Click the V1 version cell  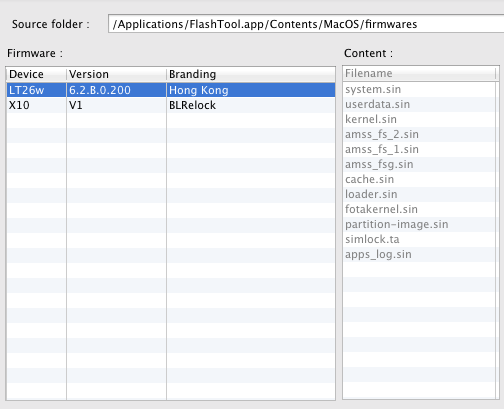pos(116,105)
